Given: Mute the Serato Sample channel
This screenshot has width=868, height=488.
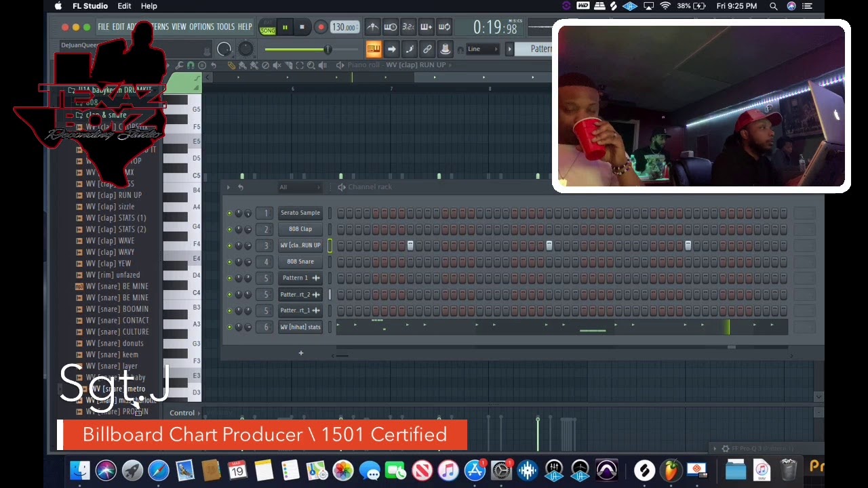Looking at the screenshot, I should point(229,213).
